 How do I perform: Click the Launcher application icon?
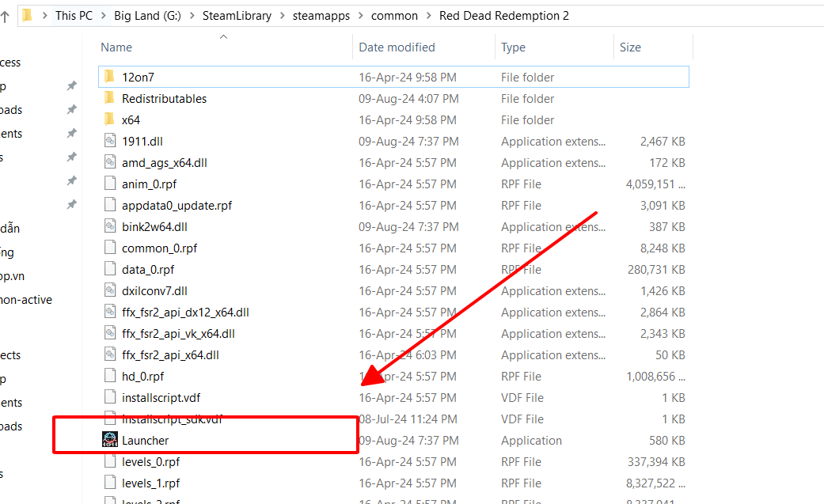point(110,440)
